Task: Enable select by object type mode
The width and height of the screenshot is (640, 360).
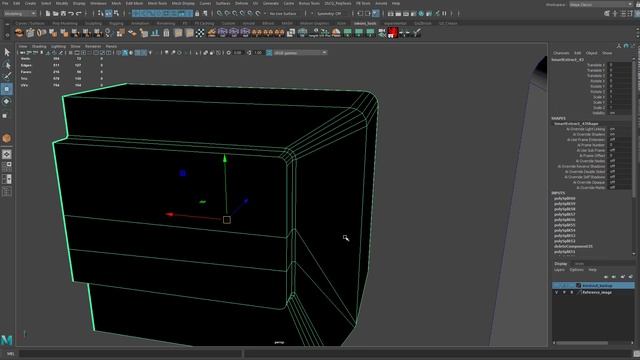Action: 109,13
